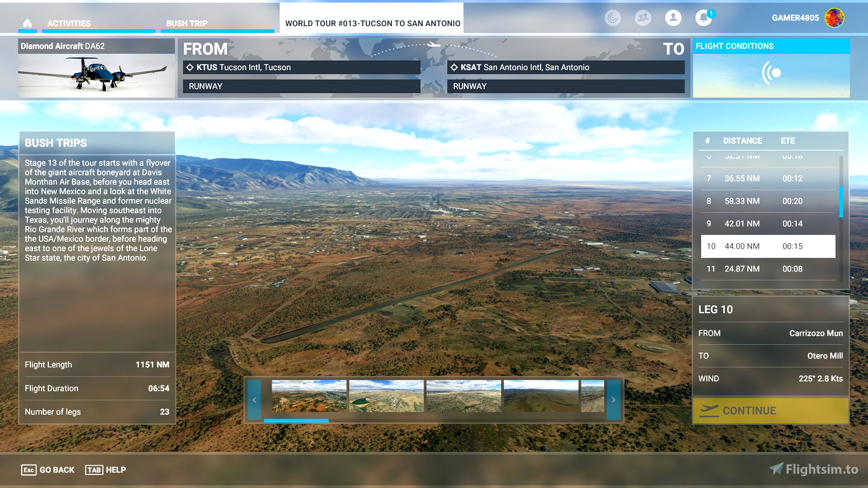The height and width of the screenshot is (488, 868).
Task: Open the Activities tab
Action: [69, 24]
